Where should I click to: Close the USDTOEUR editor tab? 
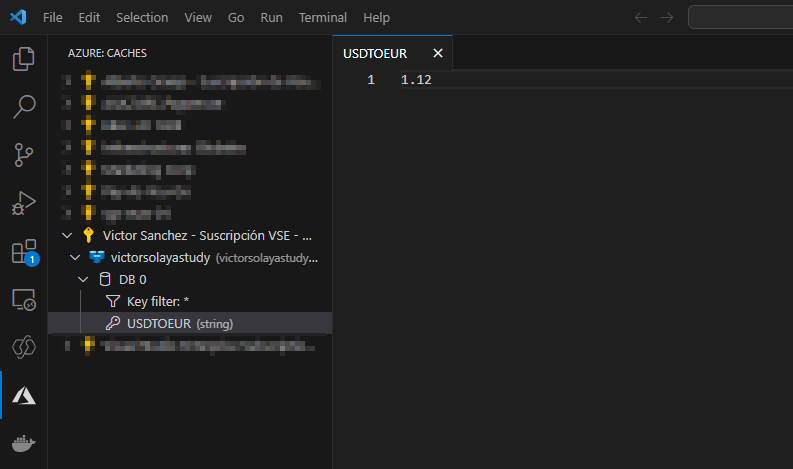pyautogui.click(x=438, y=53)
